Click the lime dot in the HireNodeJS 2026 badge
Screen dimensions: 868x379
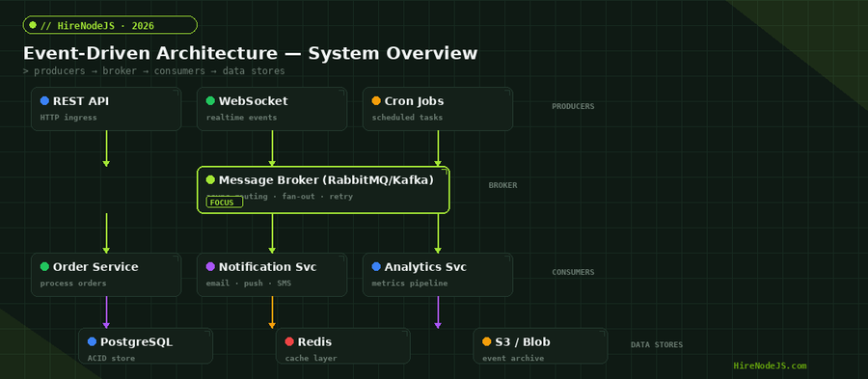[33, 25]
